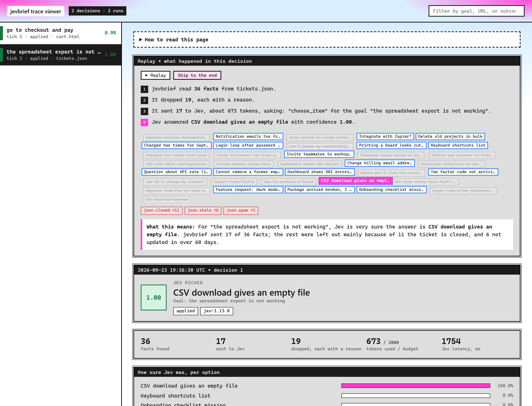The width and height of the screenshot is (532, 406).
Task: Click 'Skip to the end' button
Action: pyautogui.click(x=197, y=75)
